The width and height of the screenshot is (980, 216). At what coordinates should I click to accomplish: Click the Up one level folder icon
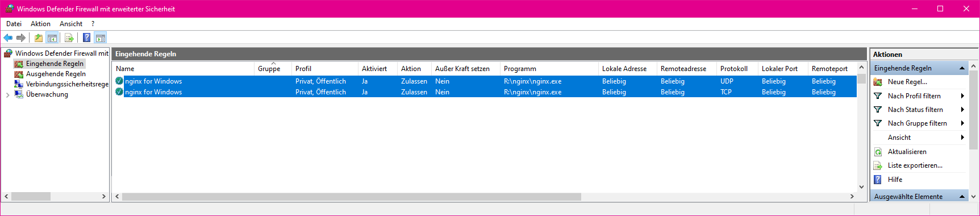tap(38, 38)
